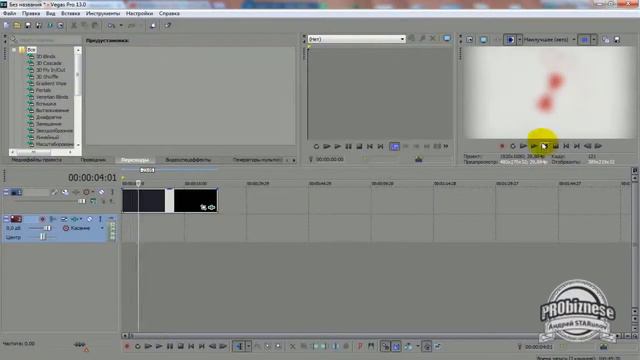Save preview snapshot to file icon
Viewport: 640px width, 360px height.
tap(617, 40)
